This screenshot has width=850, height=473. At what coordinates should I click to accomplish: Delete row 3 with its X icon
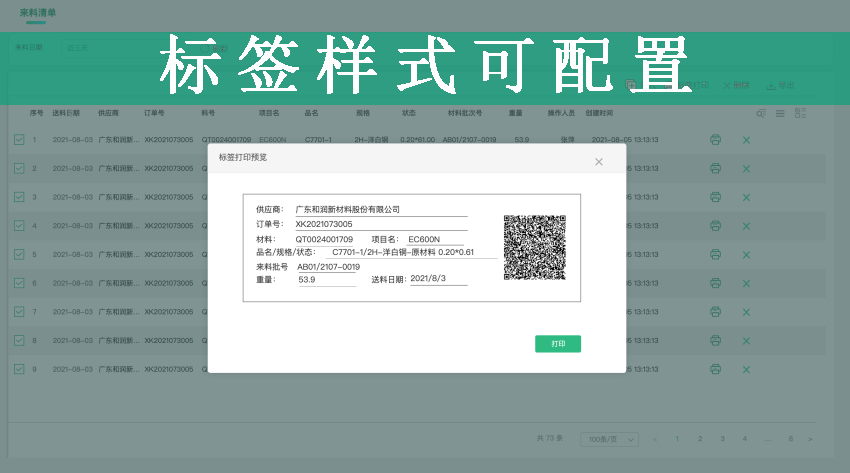pyautogui.click(x=746, y=198)
